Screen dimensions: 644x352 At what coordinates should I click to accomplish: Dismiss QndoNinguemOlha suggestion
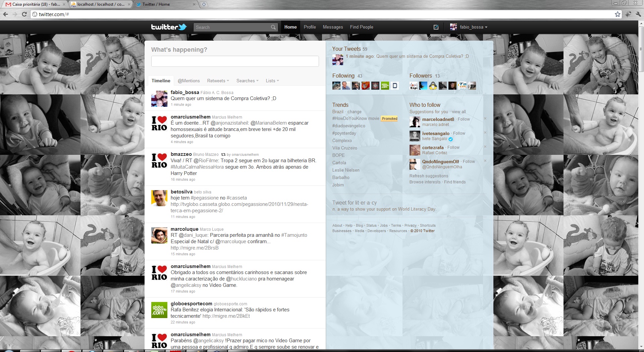[x=485, y=161]
